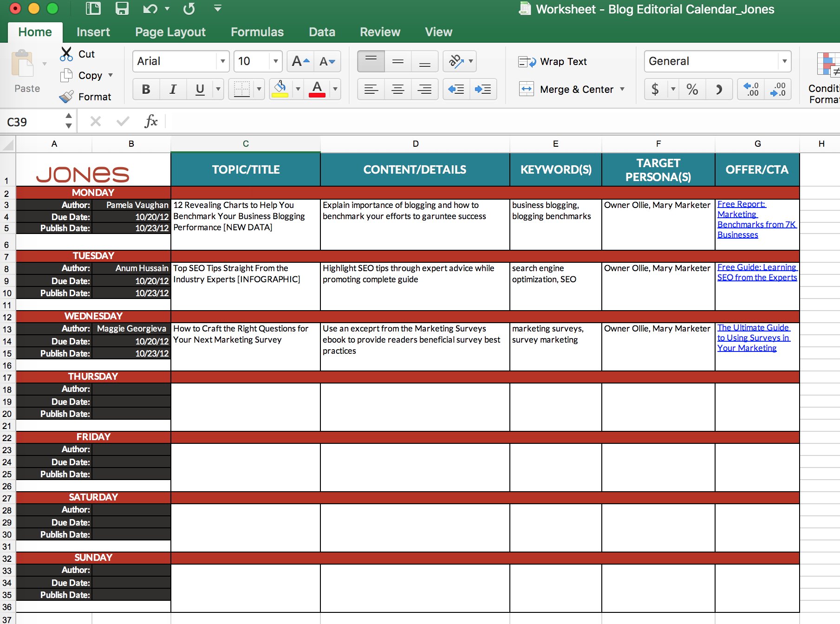Toggle bold formatting
This screenshot has height=624, width=840.
click(x=146, y=89)
